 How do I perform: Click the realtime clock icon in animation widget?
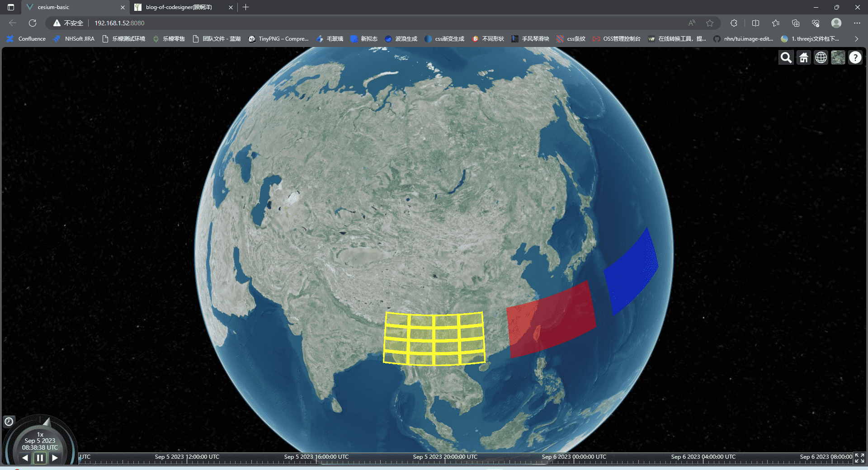(x=9, y=422)
